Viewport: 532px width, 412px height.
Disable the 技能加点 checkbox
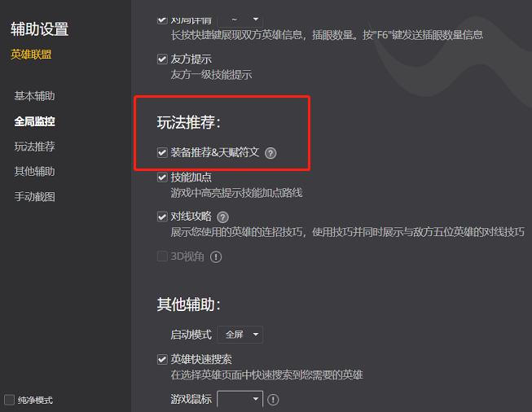(162, 177)
